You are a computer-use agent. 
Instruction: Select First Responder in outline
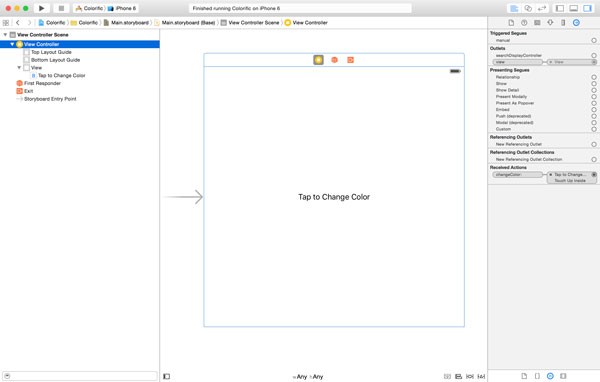[x=42, y=83]
